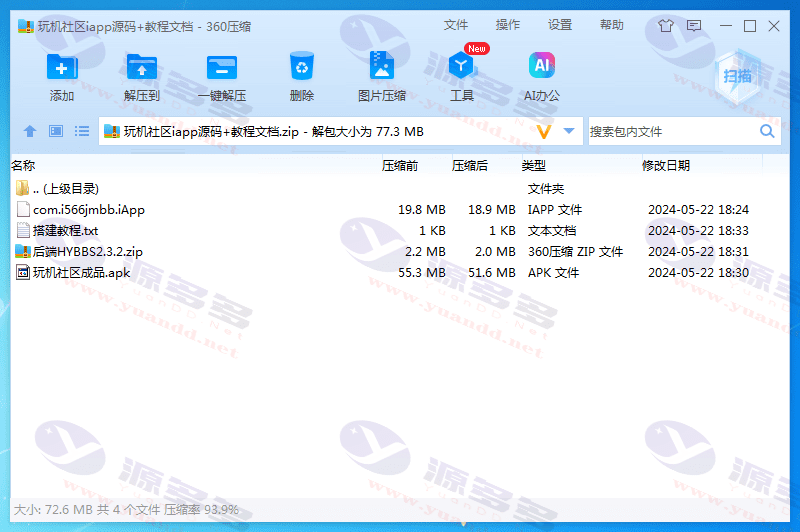Open the feedback chat icon in title bar
Image resolution: width=800 pixels, height=532 pixels.
(694, 26)
